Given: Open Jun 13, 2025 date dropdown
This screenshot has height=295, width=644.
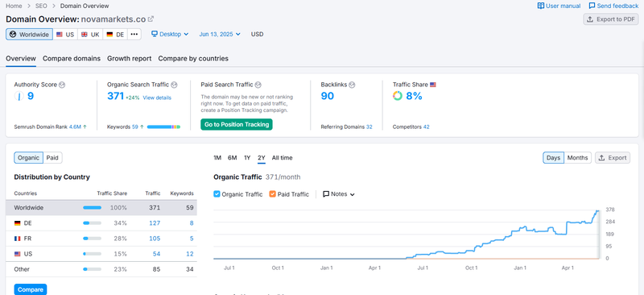Looking at the screenshot, I should coord(220,34).
